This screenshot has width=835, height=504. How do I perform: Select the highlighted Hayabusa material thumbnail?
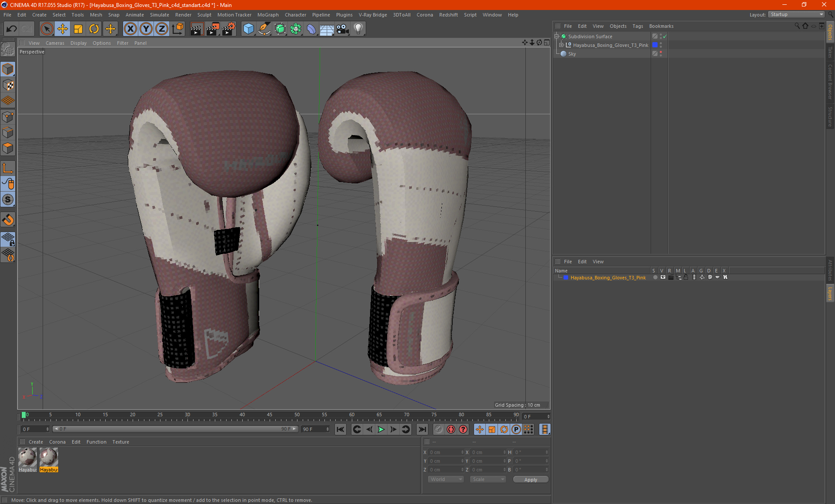pos(49,460)
